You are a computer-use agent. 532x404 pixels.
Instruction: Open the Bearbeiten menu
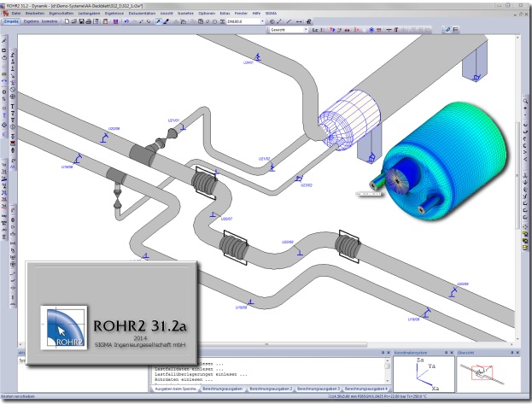(35, 14)
